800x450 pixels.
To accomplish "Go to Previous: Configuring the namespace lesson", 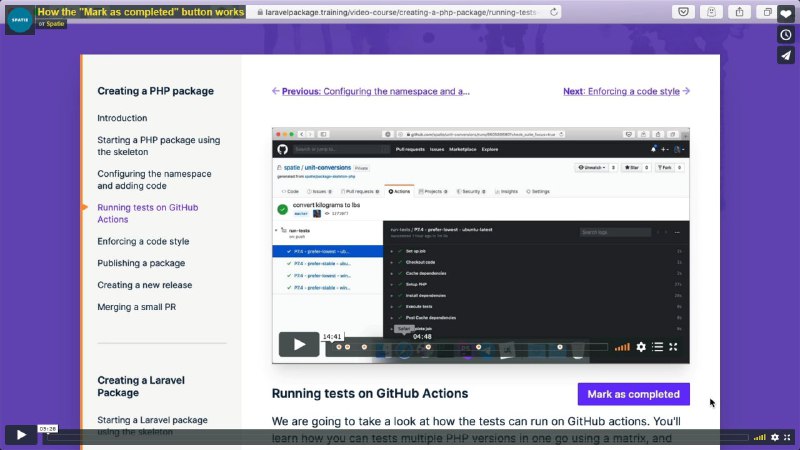I will pyautogui.click(x=371, y=91).
